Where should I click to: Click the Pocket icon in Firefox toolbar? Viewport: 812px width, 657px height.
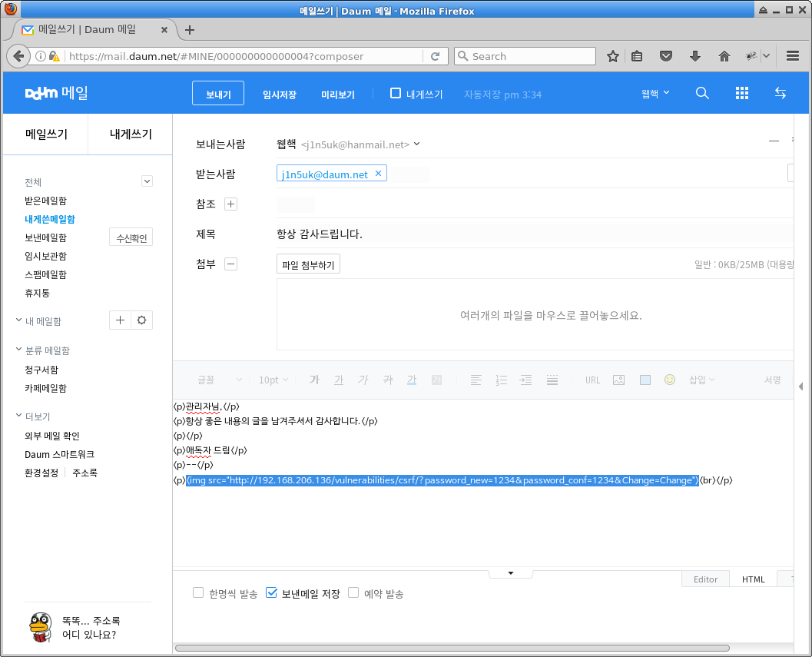click(665, 56)
